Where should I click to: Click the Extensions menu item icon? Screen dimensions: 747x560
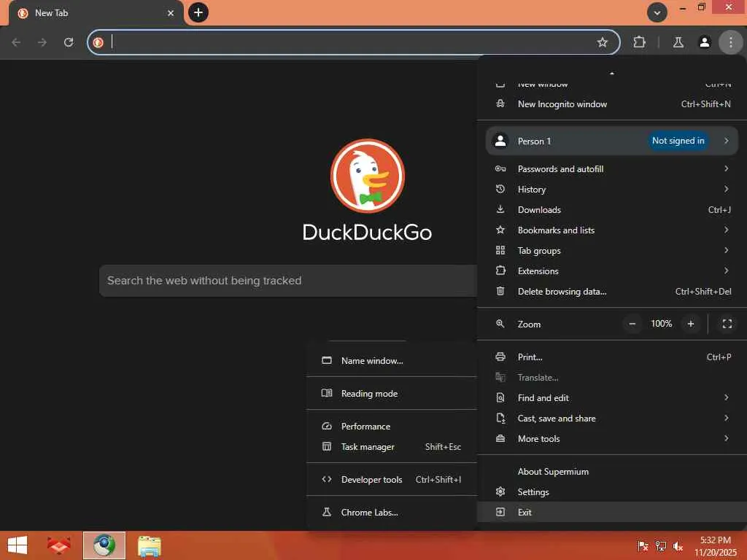pos(500,271)
